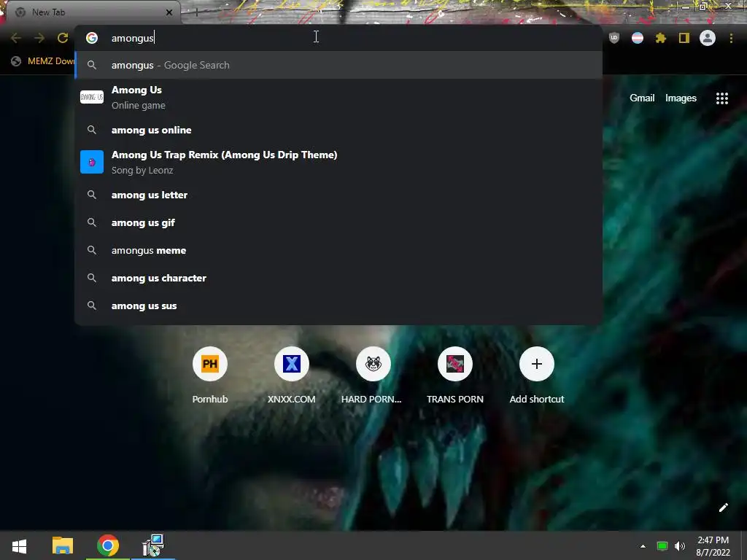This screenshot has width=747, height=560.
Task: Open File Explorer from the taskbar
Action: (x=63, y=545)
